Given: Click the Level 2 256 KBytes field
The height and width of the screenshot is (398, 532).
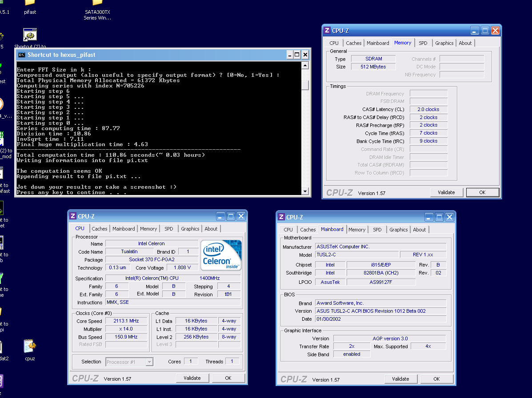Looking at the screenshot, I should pos(196,337).
